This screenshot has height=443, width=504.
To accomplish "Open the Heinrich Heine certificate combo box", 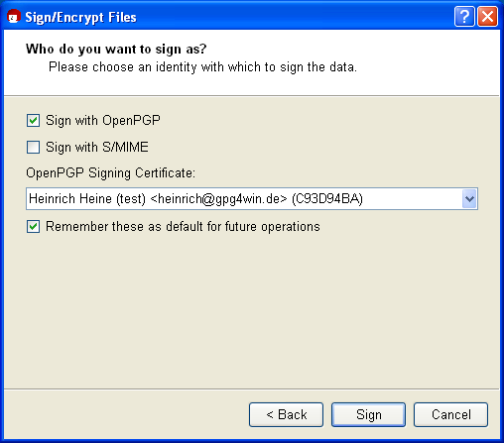I will pyautogui.click(x=252, y=199).
